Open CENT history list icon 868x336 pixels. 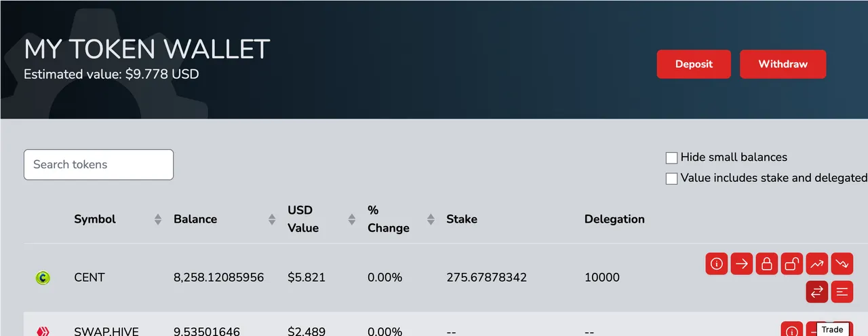(842, 291)
